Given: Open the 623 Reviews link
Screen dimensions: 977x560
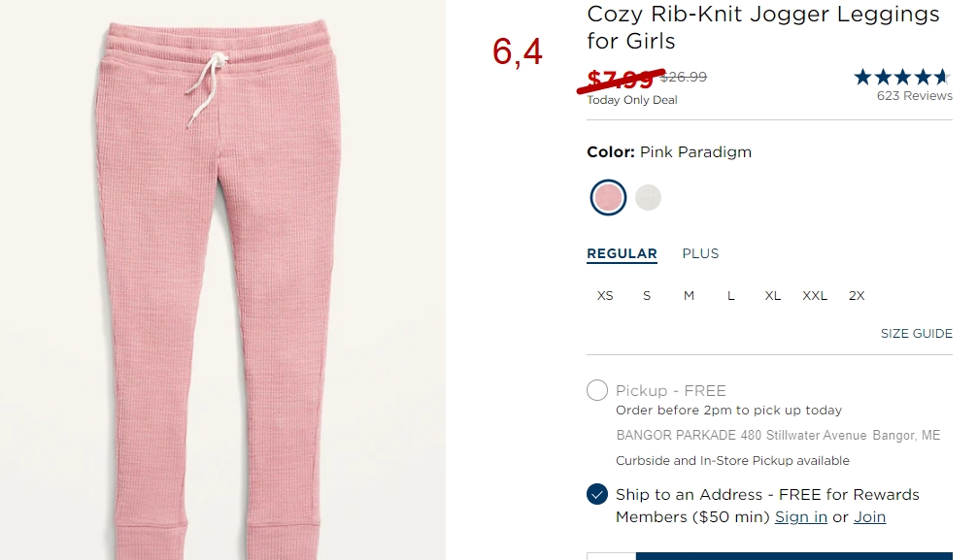Looking at the screenshot, I should [x=915, y=96].
